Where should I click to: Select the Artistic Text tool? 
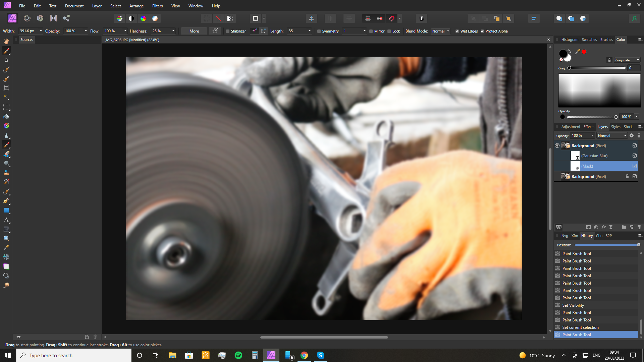[x=6, y=220]
